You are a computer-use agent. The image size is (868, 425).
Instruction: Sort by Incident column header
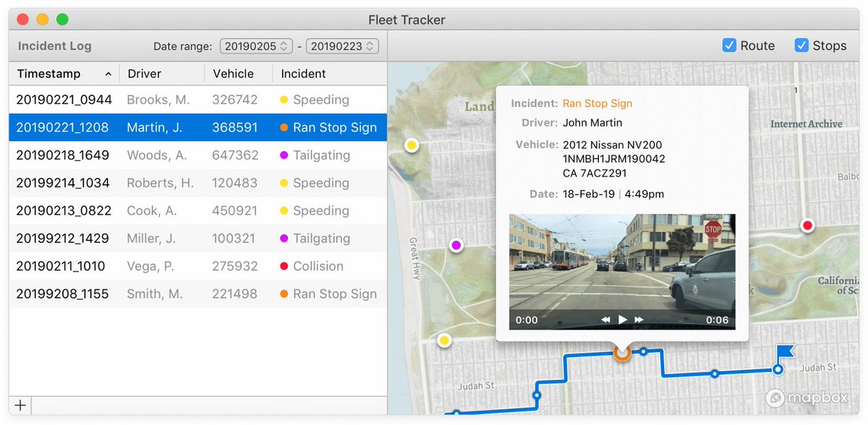click(329, 74)
